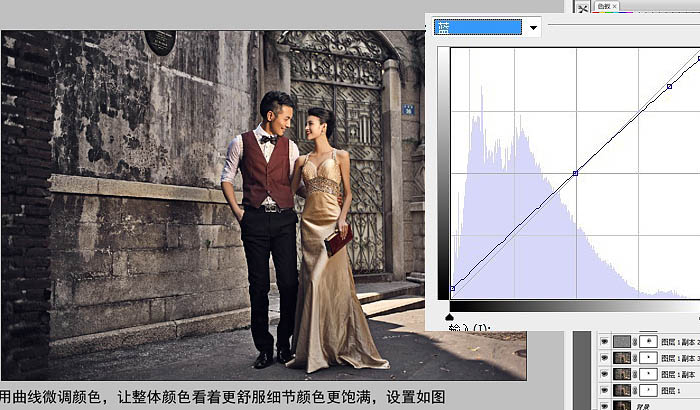The width and height of the screenshot is (700, 410).
Task: Click the link icon on top layer
Action: tap(637, 341)
